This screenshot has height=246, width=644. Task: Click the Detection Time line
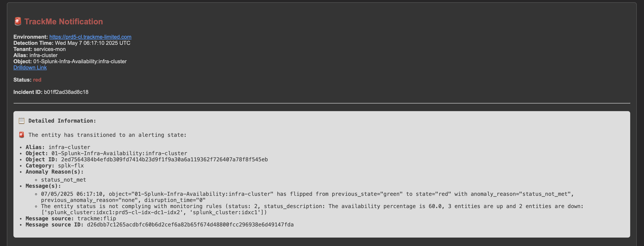[x=72, y=43]
